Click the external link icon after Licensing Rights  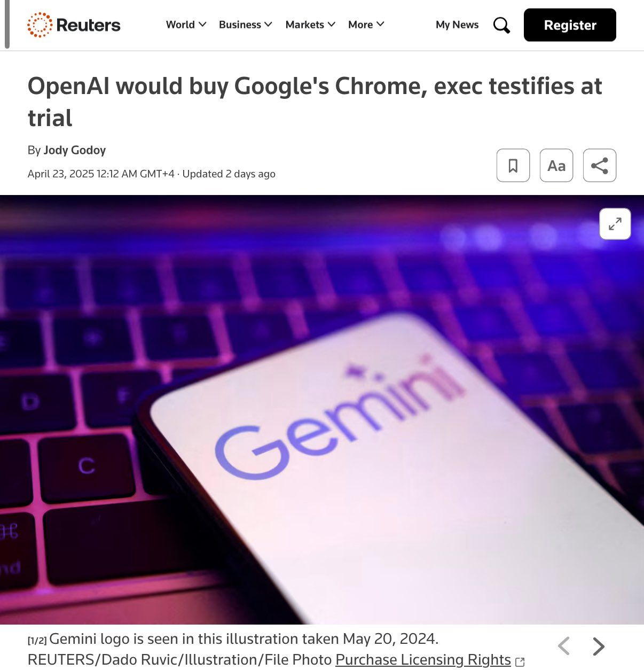[520, 661]
